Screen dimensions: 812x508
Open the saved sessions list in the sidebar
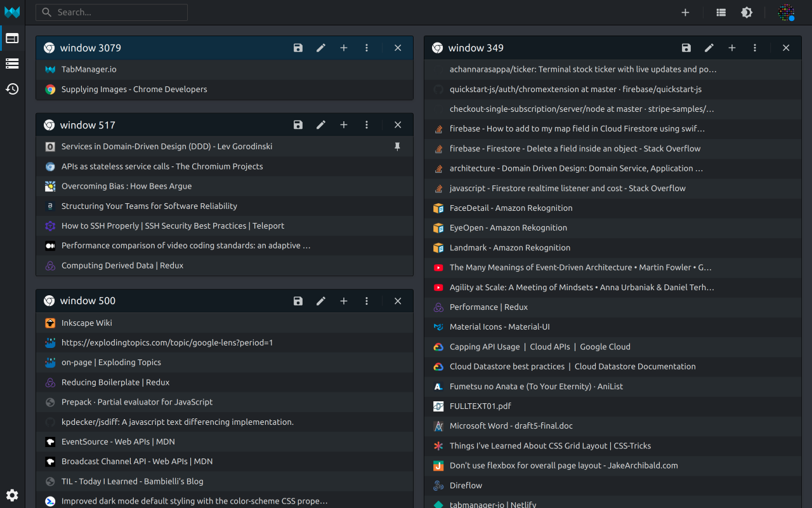13,63
